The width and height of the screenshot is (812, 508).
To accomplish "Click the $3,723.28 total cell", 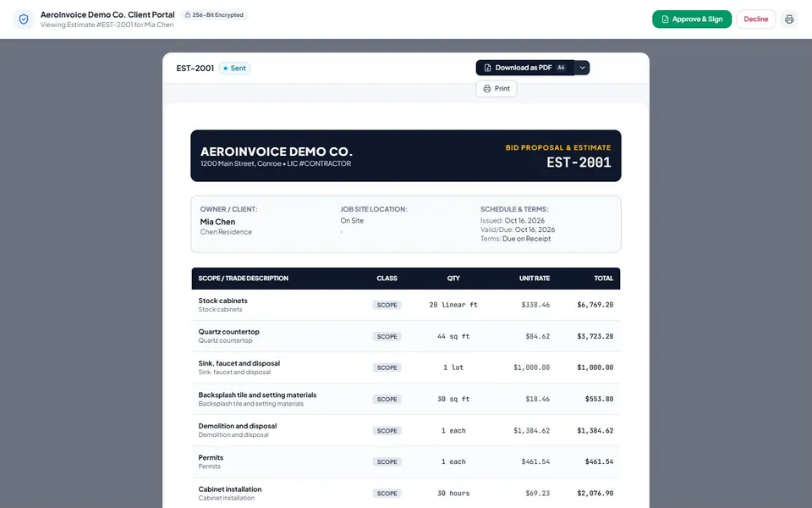I will point(595,336).
